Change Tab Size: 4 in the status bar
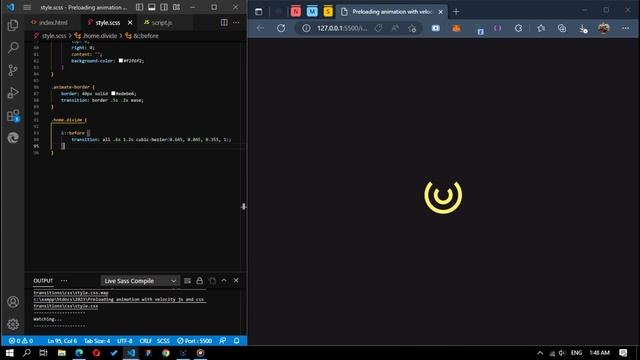640x360 pixels. pyautogui.click(x=97, y=341)
